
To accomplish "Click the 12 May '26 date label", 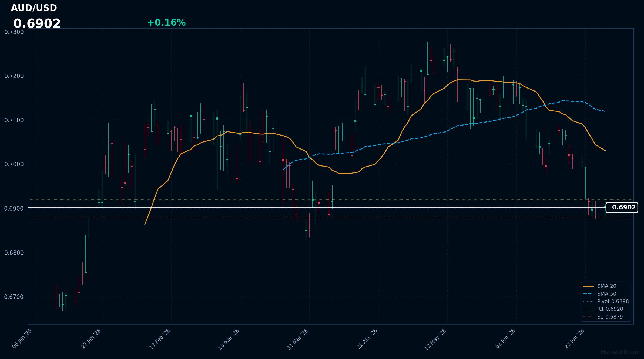I will [x=435, y=340].
